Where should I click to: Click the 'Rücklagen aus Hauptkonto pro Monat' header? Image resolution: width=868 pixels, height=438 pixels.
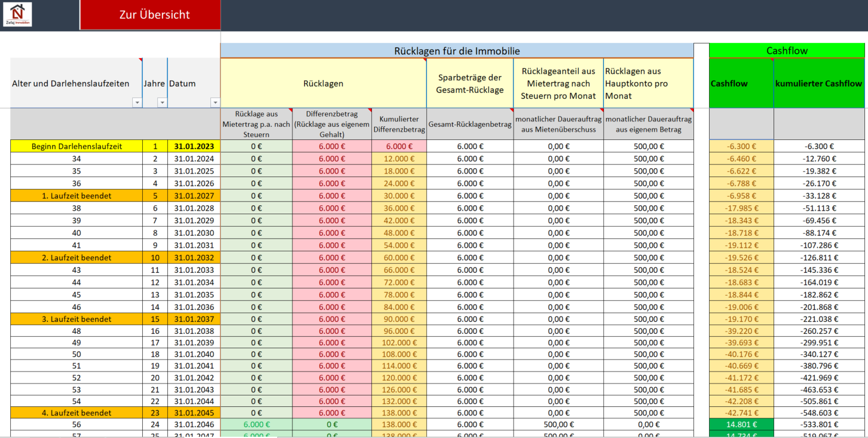[648, 84]
